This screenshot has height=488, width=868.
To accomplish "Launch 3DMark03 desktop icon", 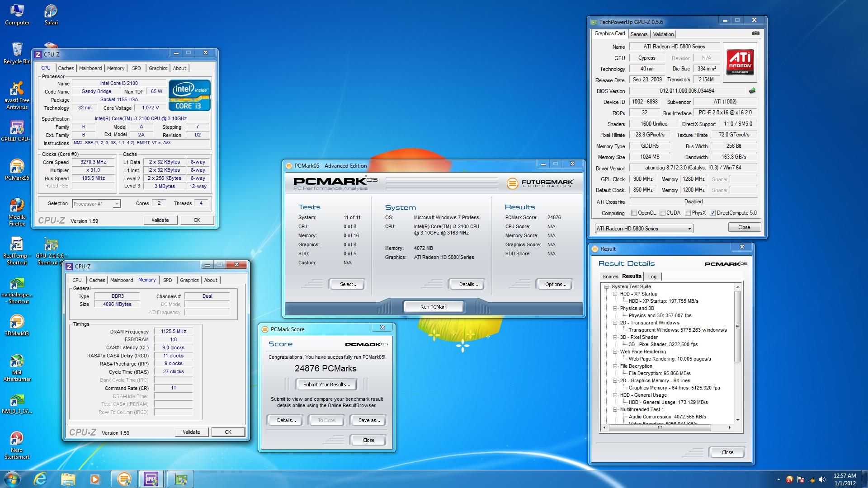I will (x=17, y=325).
